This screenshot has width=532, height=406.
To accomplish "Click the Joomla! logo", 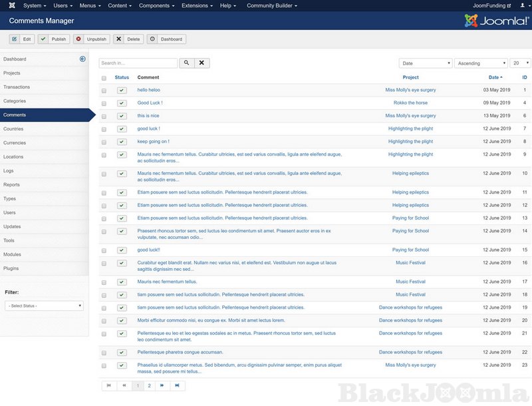I will pyautogui.click(x=496, y=21).
